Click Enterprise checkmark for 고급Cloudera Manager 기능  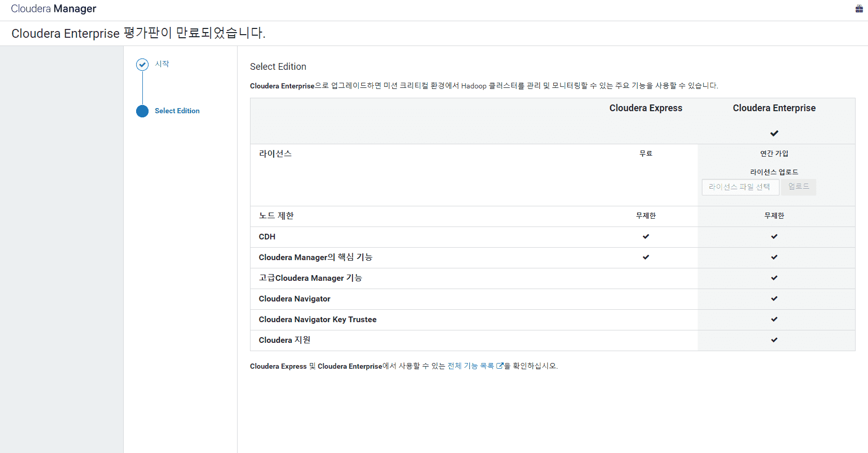click(774, 278)
